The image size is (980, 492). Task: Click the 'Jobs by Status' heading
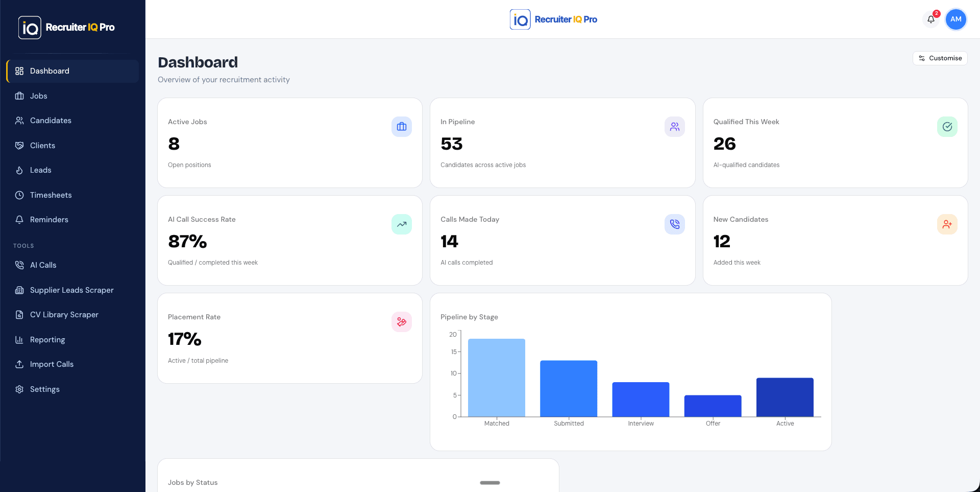pos(192,483)
